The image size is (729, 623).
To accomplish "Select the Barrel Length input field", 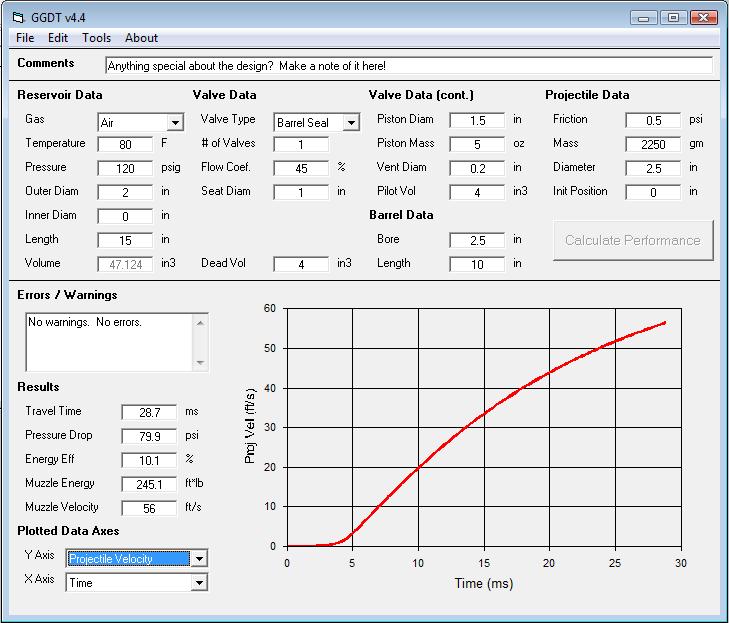I will [477, 264].
